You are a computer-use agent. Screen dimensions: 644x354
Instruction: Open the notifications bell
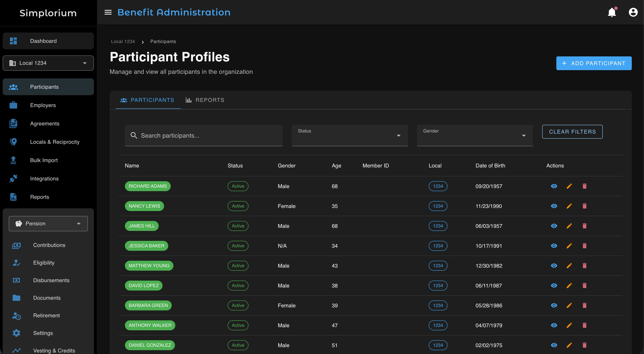612,12
